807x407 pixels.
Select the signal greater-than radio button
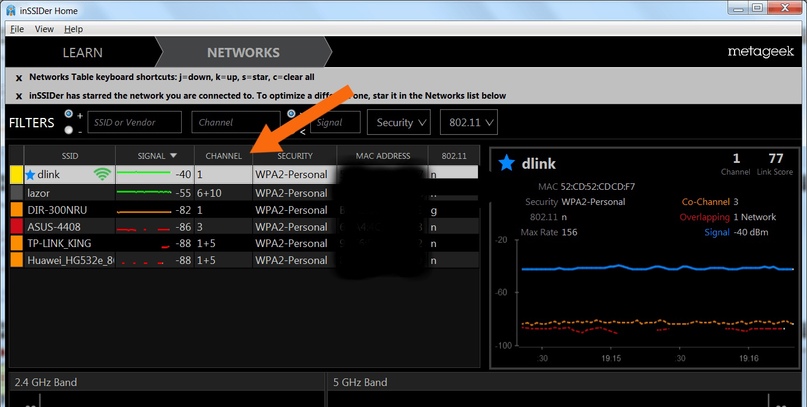coord(291,114)
